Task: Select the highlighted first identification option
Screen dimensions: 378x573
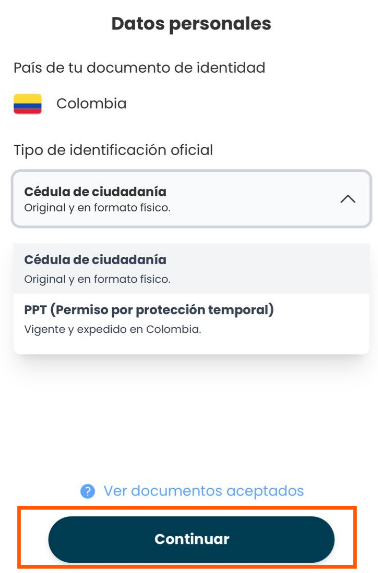Action: click(x=192, y=269)
